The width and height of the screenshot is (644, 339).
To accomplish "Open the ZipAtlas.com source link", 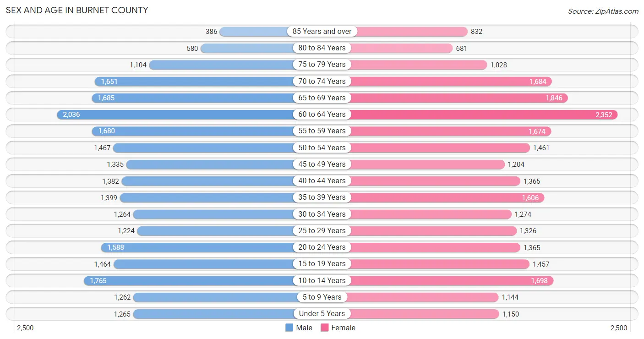I will (603, 11).
